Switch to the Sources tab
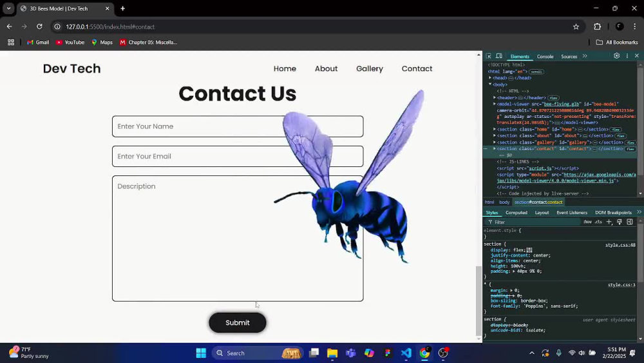 click(x=569, y=57)
